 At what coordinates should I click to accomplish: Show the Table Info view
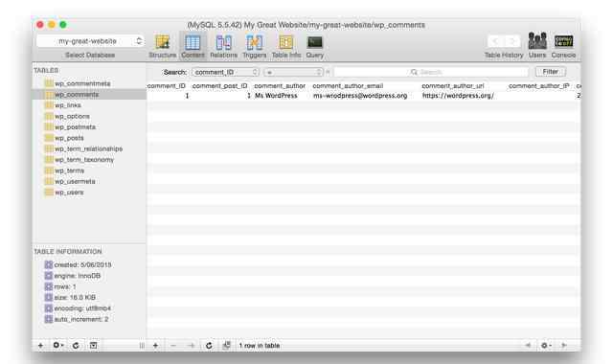tap(286, 47)
